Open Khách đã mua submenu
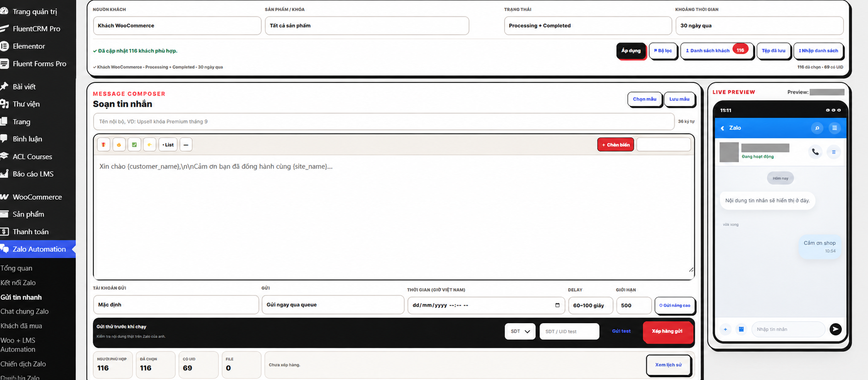This screenshot has height=380, width=868. [22, 326]
